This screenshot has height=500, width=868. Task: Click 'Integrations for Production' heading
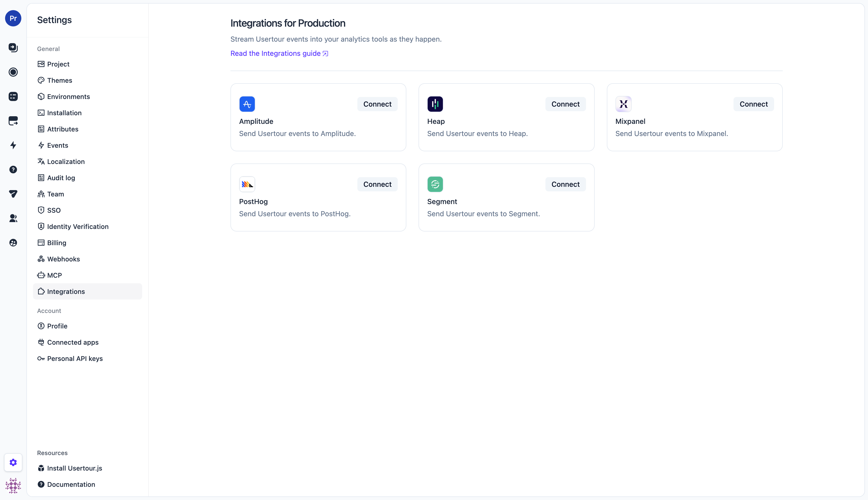288,23
